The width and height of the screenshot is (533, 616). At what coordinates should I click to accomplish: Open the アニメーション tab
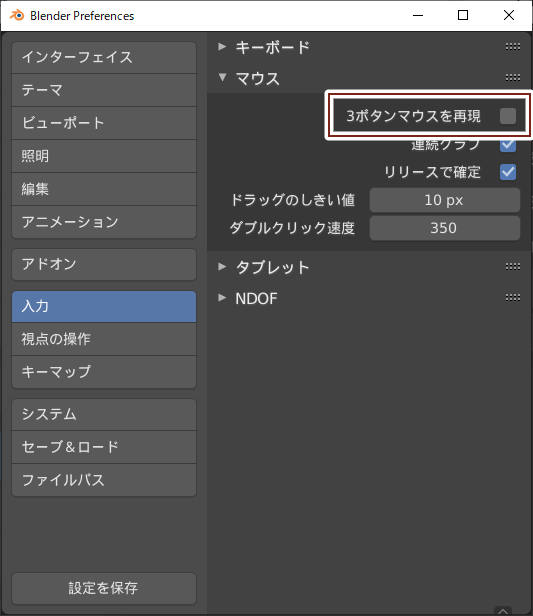coord(104,222)
